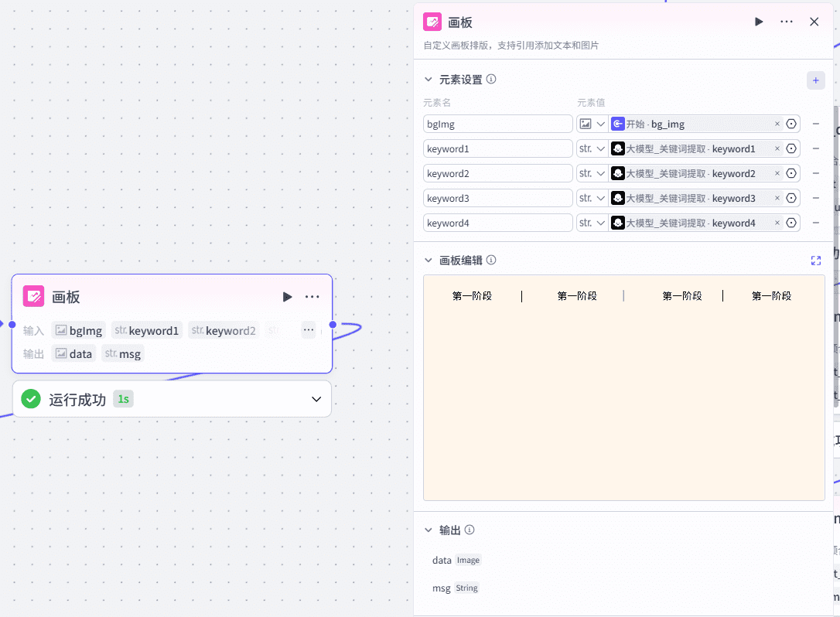Close the 画板 settings panel

(x=814, y=22)
